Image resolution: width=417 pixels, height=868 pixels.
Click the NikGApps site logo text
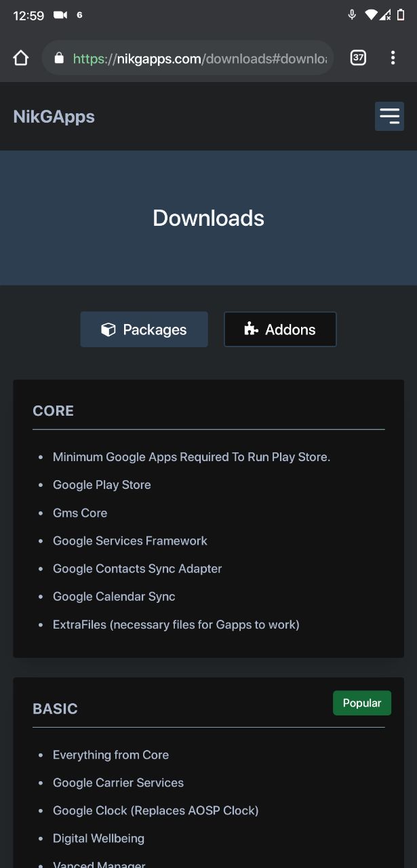pyautogui.click(x=54, y=117)
